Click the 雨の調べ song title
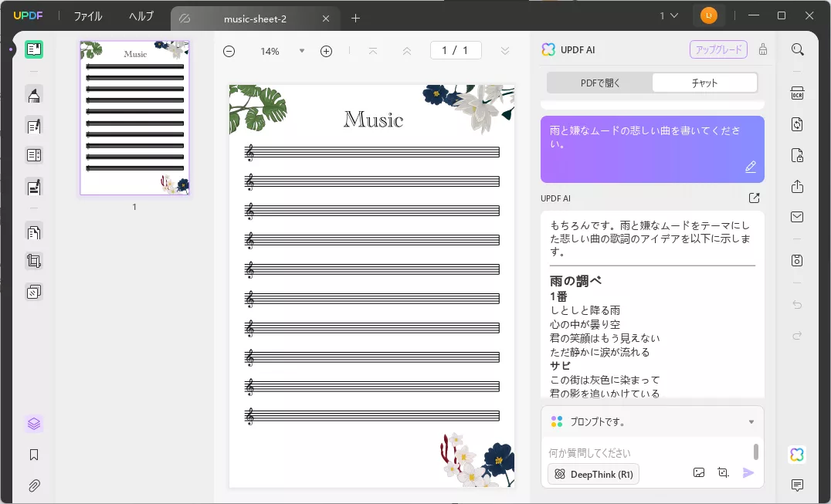The width and height of the screenshot is (831, 504). [575, 281]
